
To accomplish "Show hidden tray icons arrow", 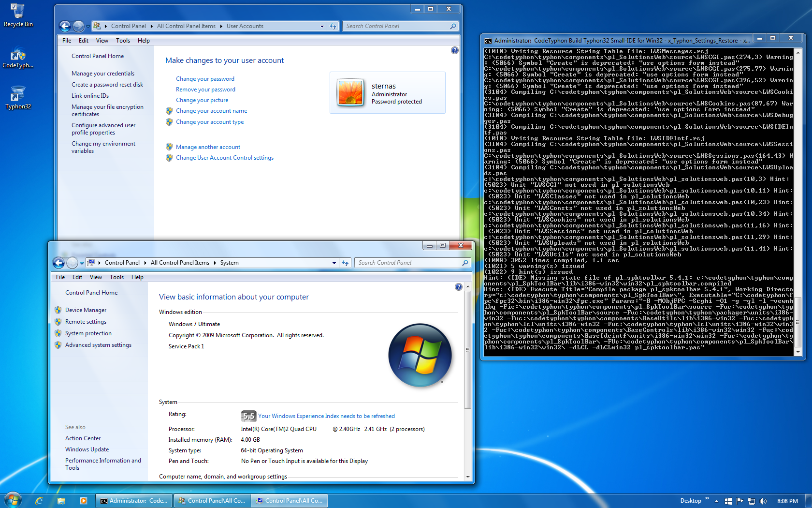I will click(x=716, y=501).
